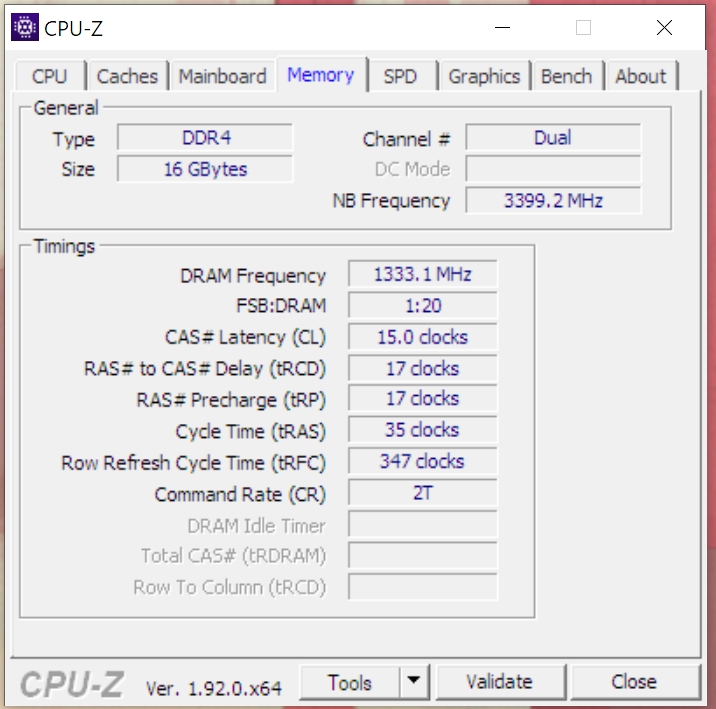The height and width of the screenshot is (709, 716).
Task: Switch to the CPU tab
Action: pos(50,76)
